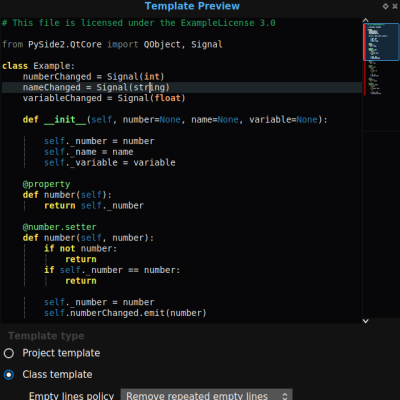Select the Project template radio button
Image resolution: width=400 pixels, height=400 pixels.
(x=9, y=353)
